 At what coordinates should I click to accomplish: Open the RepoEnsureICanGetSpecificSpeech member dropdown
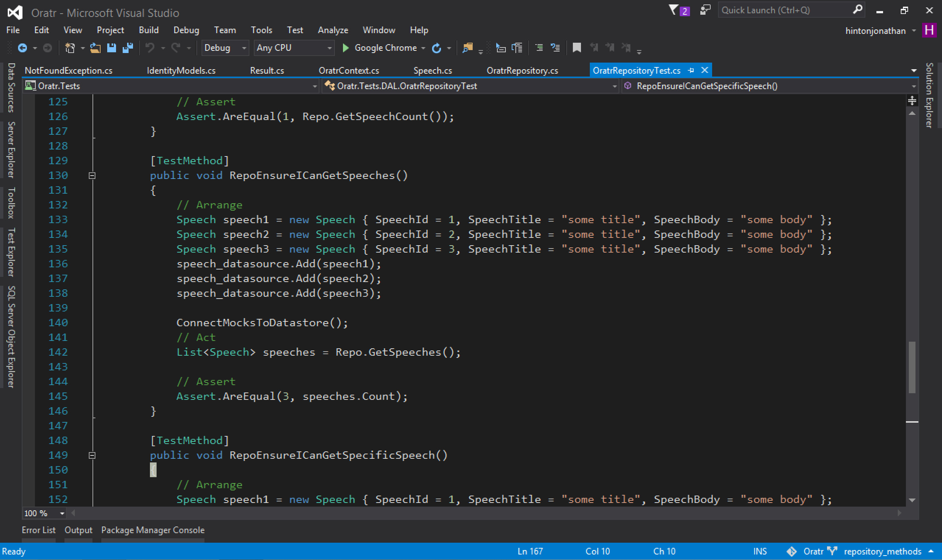[x=770, y=86]
